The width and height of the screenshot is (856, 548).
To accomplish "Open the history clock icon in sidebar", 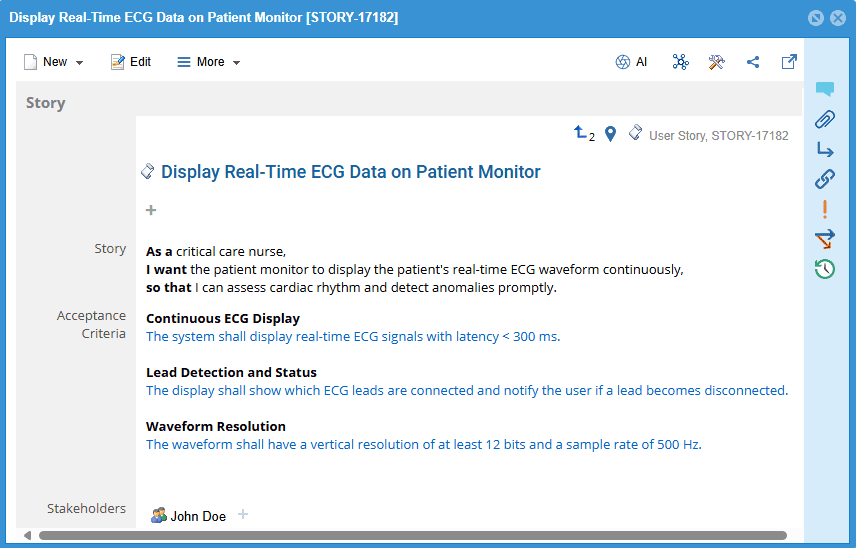I will (824, 268).
